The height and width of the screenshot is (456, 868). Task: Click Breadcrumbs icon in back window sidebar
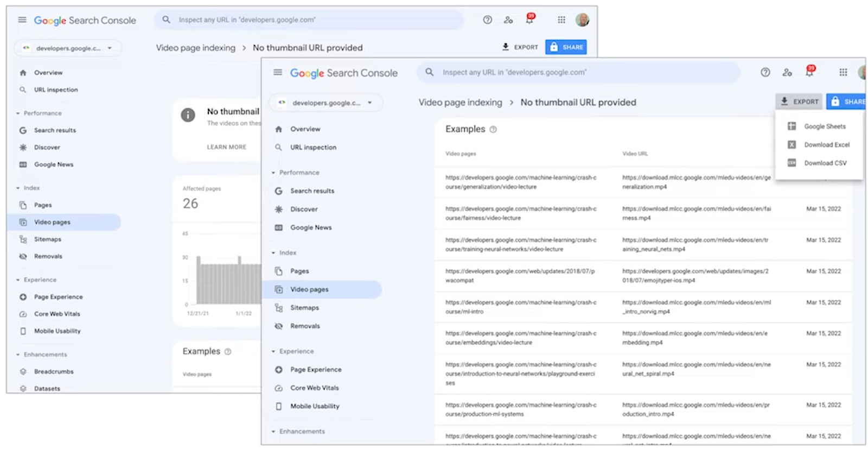point(23,372)
